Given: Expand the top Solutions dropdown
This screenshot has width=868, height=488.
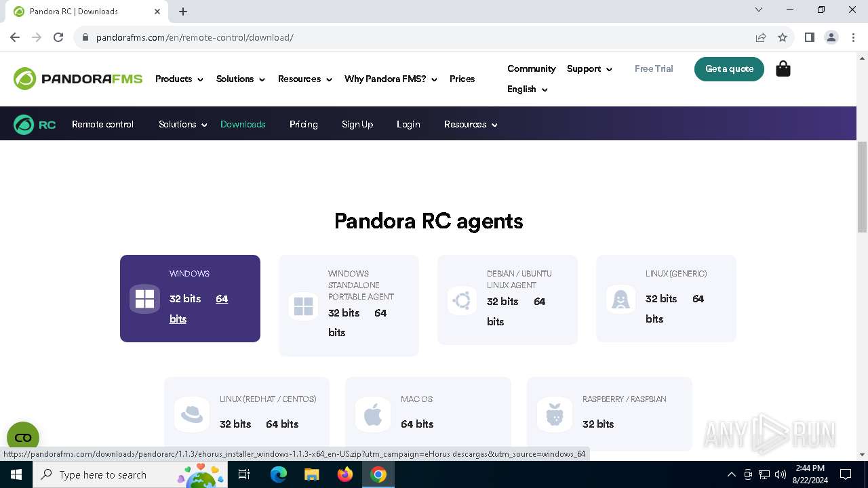Looking at the screenshot, I should point(240,79).
